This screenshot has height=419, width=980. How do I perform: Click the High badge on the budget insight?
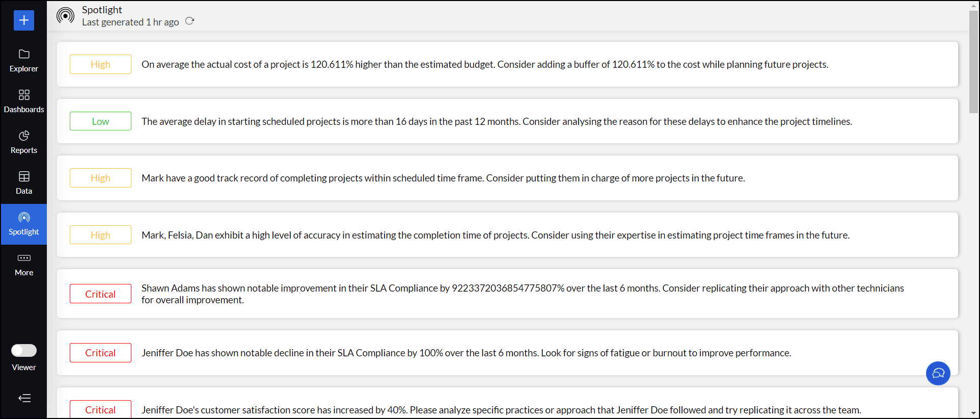pyautogui.click(x=100, y=64)
